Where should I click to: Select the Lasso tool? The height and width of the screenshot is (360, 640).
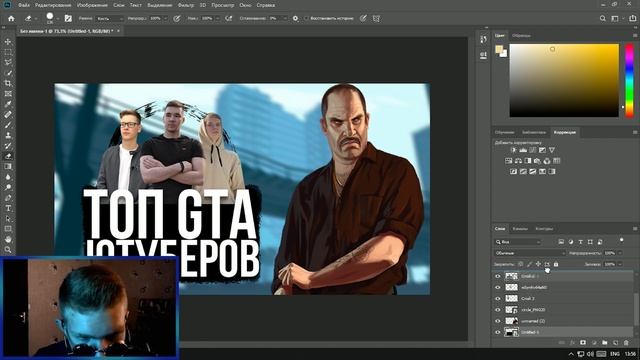click(x=8, y=62)
